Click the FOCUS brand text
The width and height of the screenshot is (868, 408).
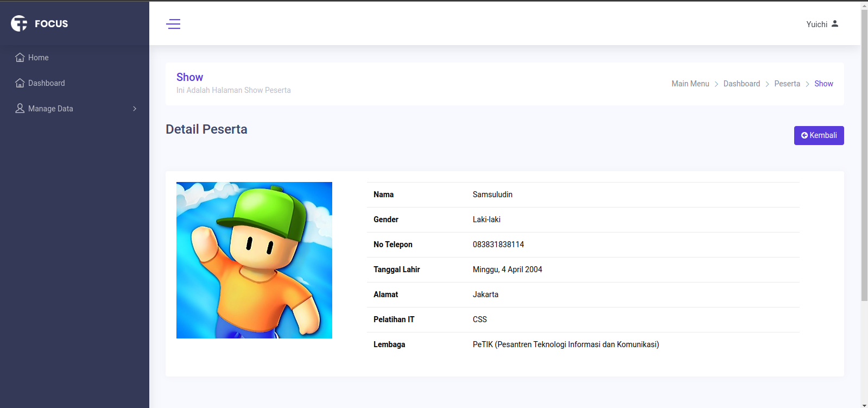pyautogui.click(x=52, y=24)
